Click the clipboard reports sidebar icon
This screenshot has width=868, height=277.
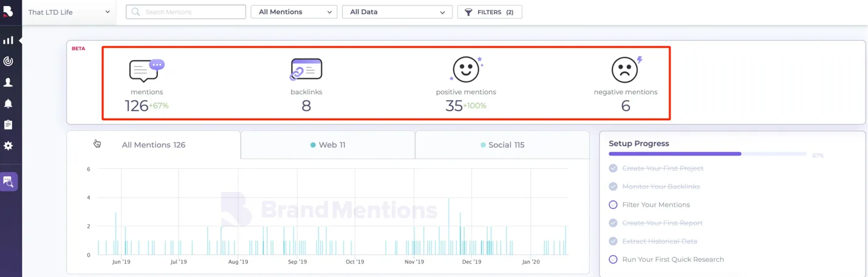click(x=8, y=125)
